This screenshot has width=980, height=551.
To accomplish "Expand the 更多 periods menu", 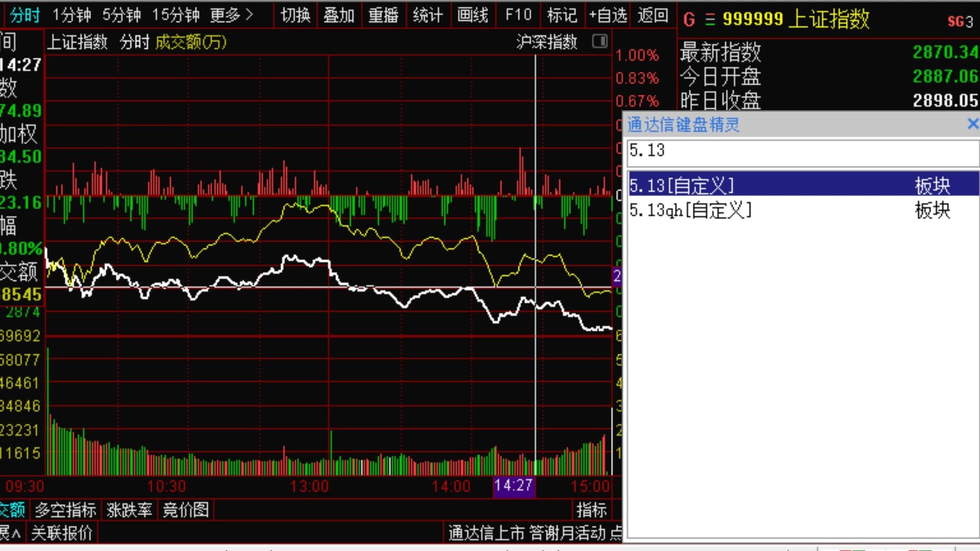I will pos(232,15).
